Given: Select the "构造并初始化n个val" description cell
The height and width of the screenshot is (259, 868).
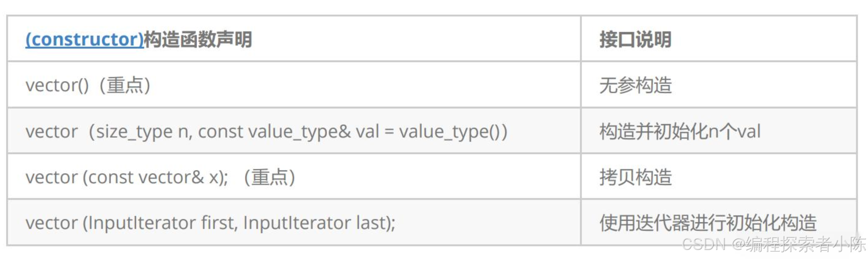Looking at the screenshot, I should (x=680, y=132).
